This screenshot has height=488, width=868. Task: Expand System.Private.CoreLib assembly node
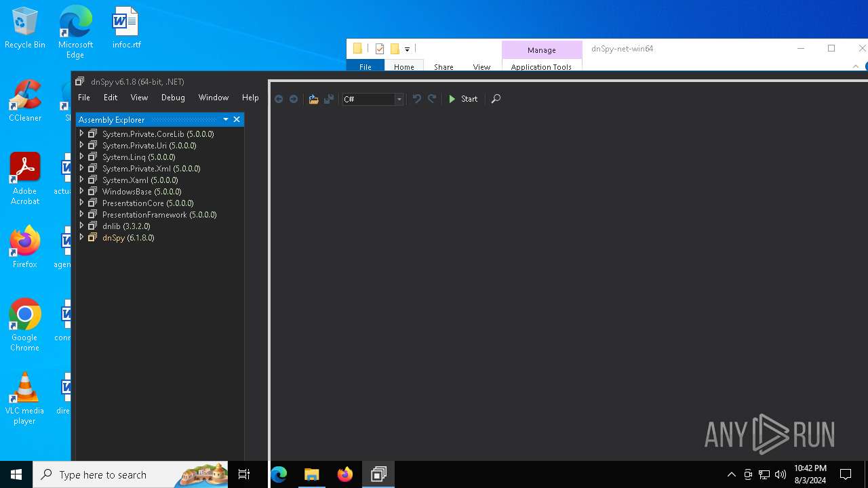(81, 134)
